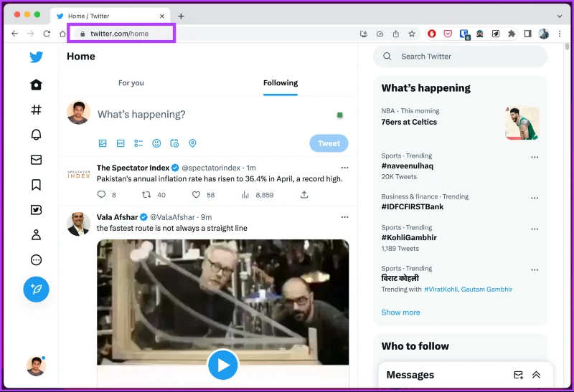Compose new message icon in Messages drawer

coord(518,375)
